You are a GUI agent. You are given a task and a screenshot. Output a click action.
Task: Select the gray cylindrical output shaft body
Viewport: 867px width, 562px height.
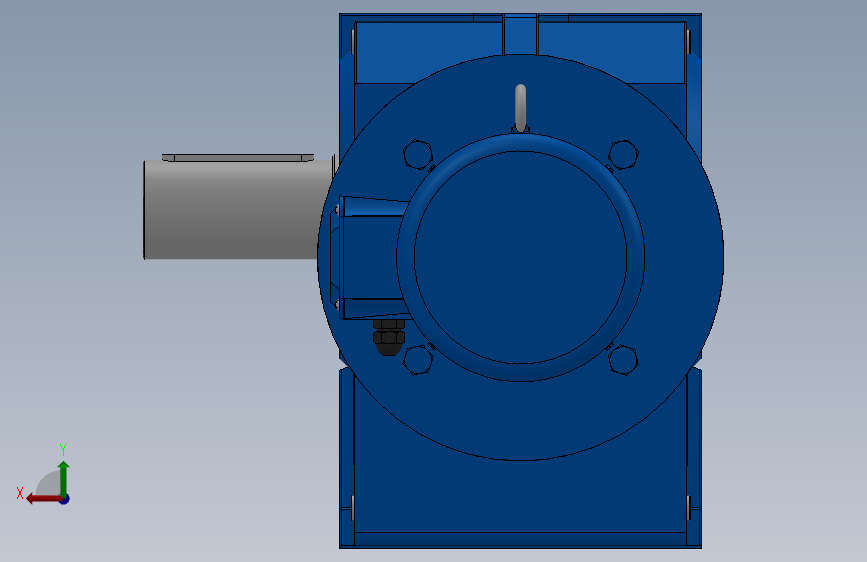point(238,210)
